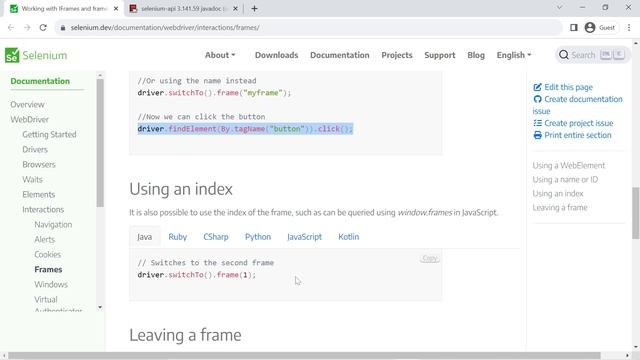The width and height of the screenshot is (640, 360).
Task: Select the Ruby code tab
Action: click(x=178, y=237)
